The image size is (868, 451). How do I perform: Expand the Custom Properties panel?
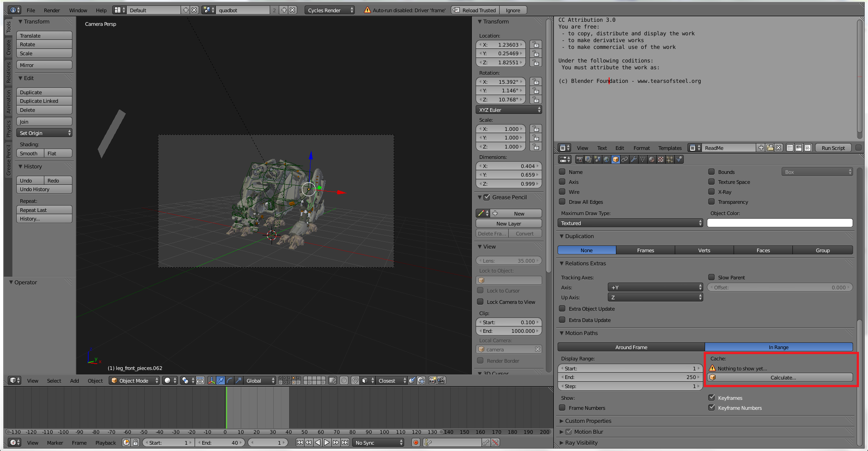(x=588, y=421)
